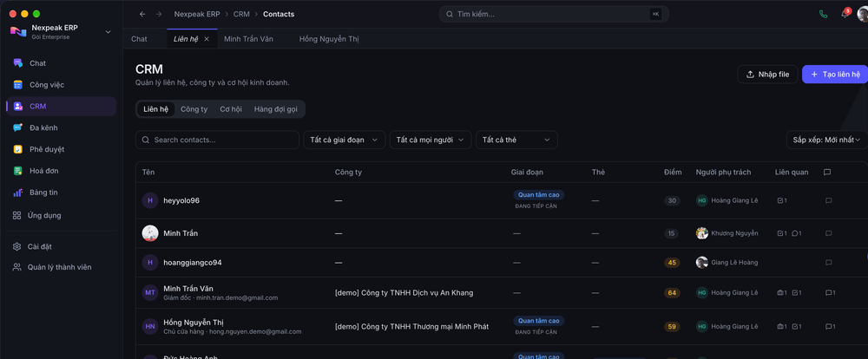Open the notifications bell icon
The width and height of the screenshot is (868, 359).
(845, 15)
